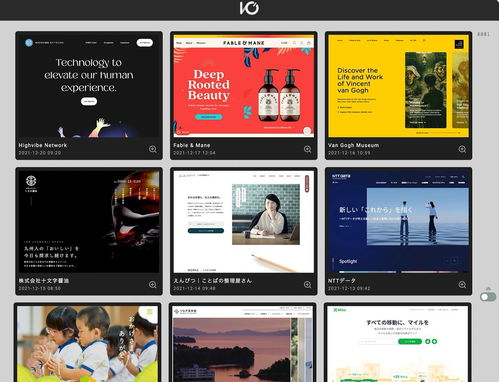Open the thumbnail with the woman at a desk
Image resolution: width=499 pixels, height=382 pixels.
pyautogui.click(x=244, y=222)
